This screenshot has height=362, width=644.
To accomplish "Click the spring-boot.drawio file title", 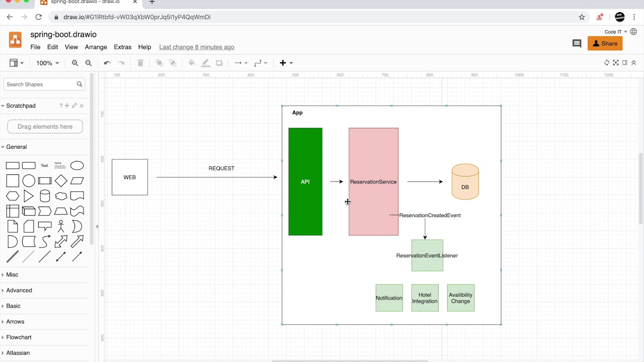I will pos(63,35).
